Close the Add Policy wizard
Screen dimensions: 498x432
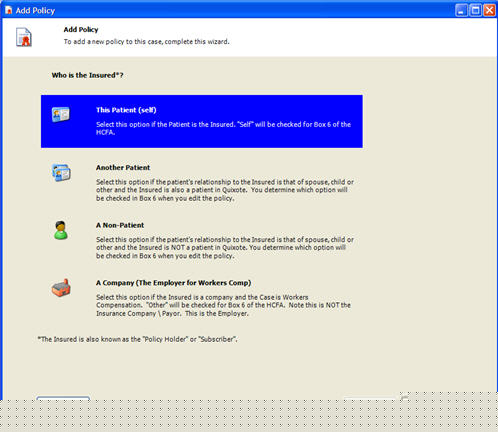click(489, 10)
